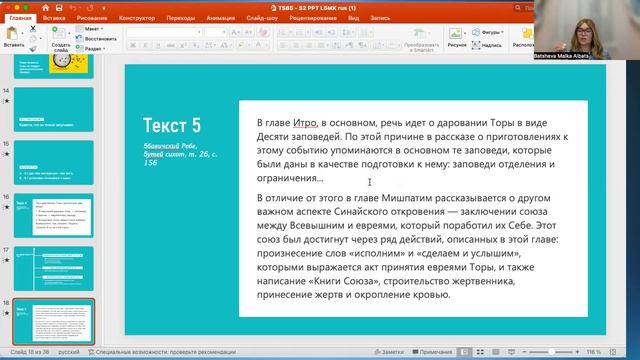Expand the Рисунок dropdown arrow
640x360 pixels.
465,33
